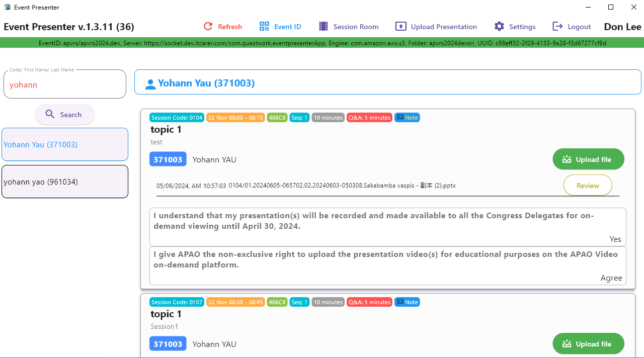This screenshot has height=358, width=644.
Task: Click the Q&A: 5 minutes red tag in Session 0107
Action: 369,302
